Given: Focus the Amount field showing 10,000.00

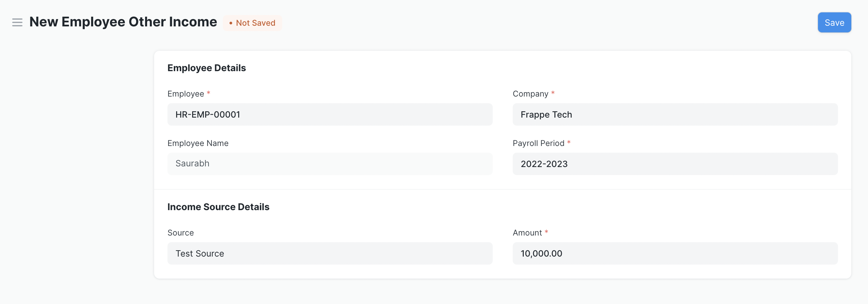Looking at the screenshot, I should 675,254.
